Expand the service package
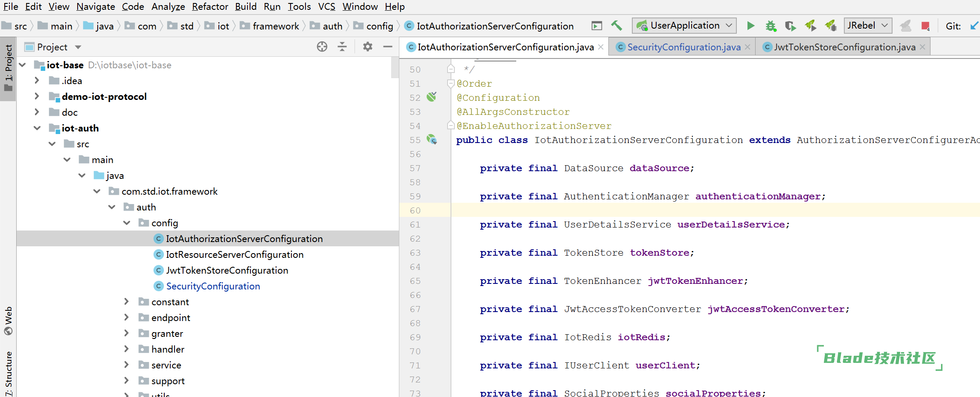This screenshot has height=397, width=980. coord(126,365)
